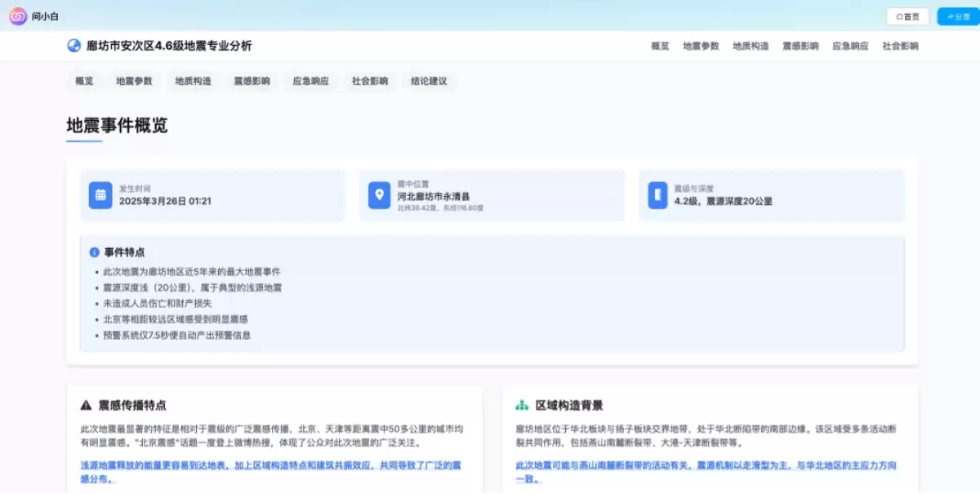
Task: Choose the 地质构造 pill tab
Action: pos(193,81)
